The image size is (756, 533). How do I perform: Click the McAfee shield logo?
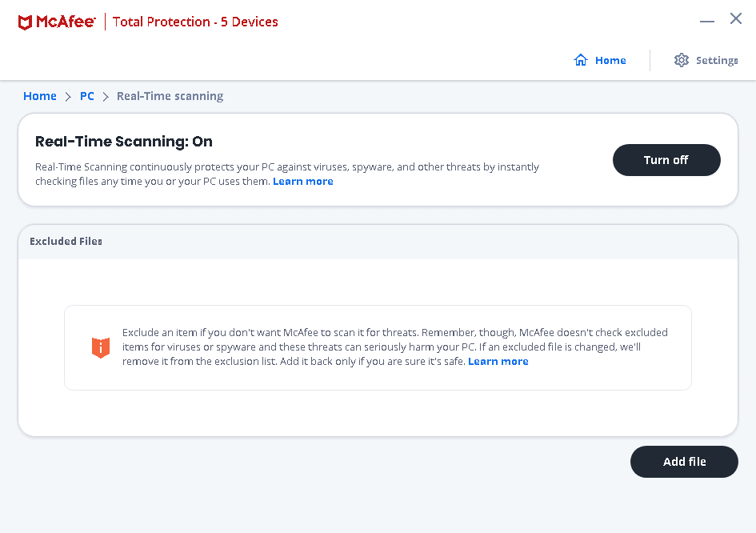coord(26,22)
